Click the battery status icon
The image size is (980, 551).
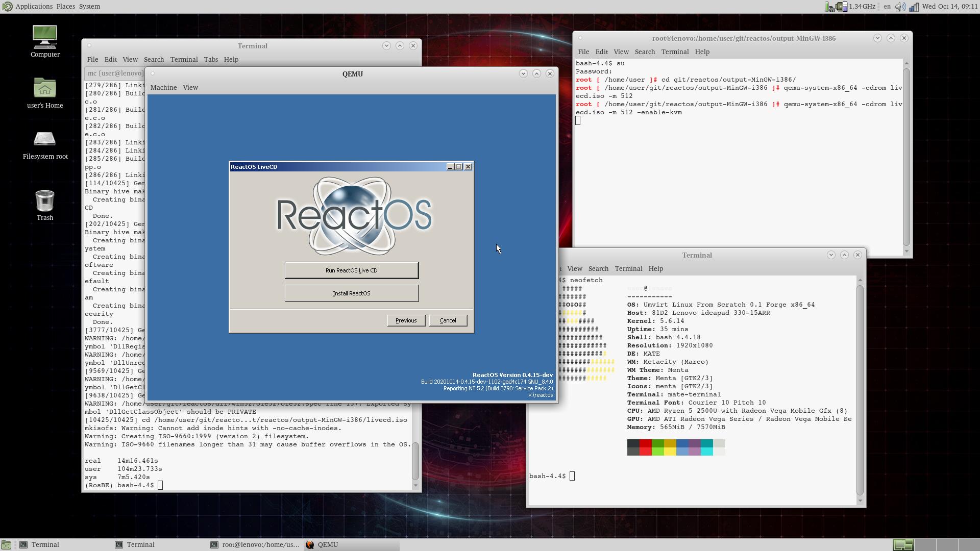point(829,7)
